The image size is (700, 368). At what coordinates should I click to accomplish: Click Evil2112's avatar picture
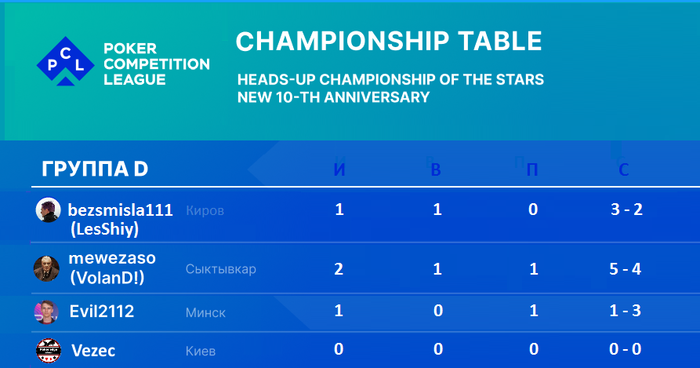46,312
